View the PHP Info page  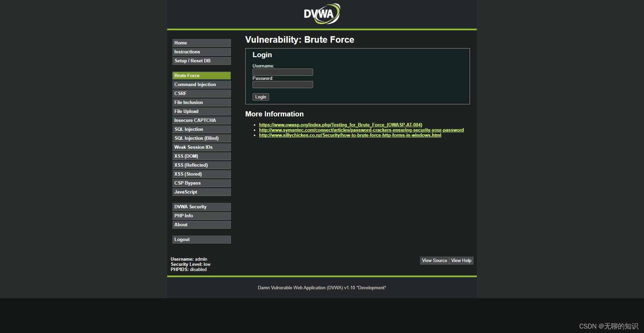tap(201, 216)
